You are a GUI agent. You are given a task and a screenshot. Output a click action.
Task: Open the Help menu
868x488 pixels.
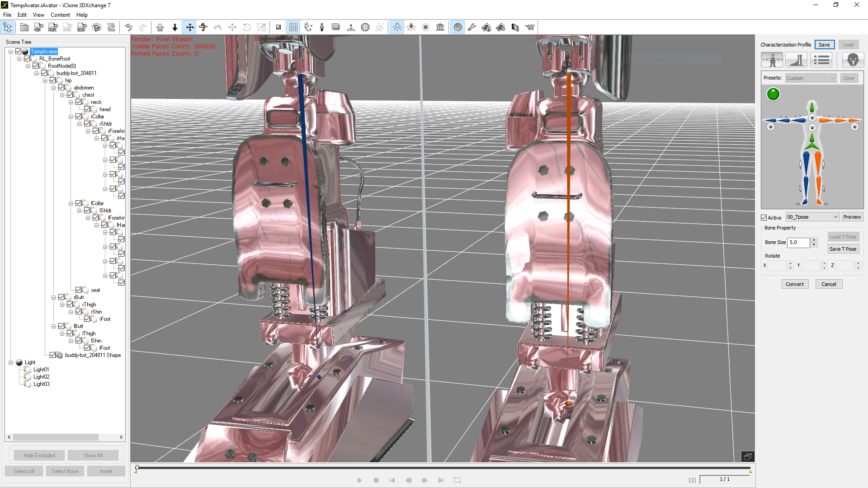point(82,15)
